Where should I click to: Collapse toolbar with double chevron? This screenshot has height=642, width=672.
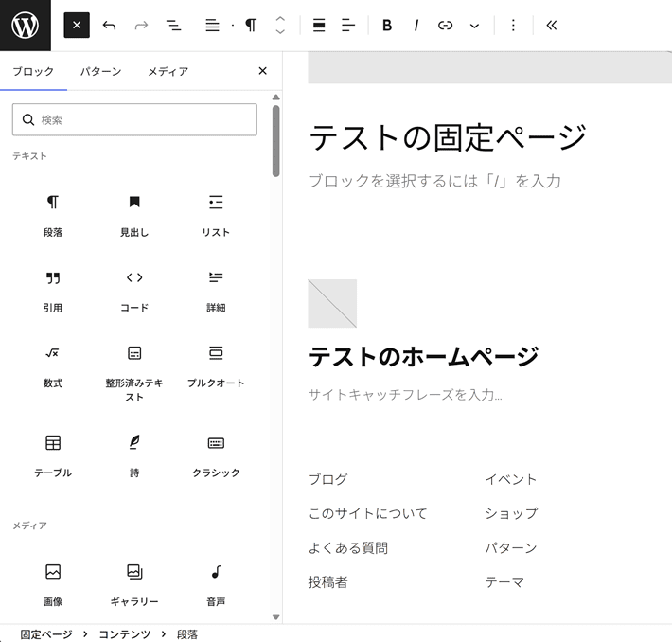click(552, 26)
